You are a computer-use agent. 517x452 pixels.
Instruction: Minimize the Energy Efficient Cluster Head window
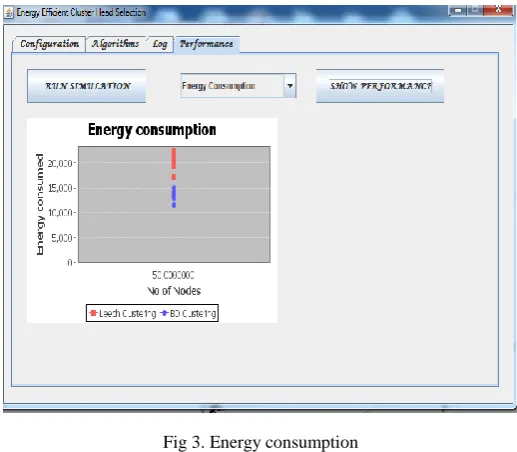coord(458,10)
